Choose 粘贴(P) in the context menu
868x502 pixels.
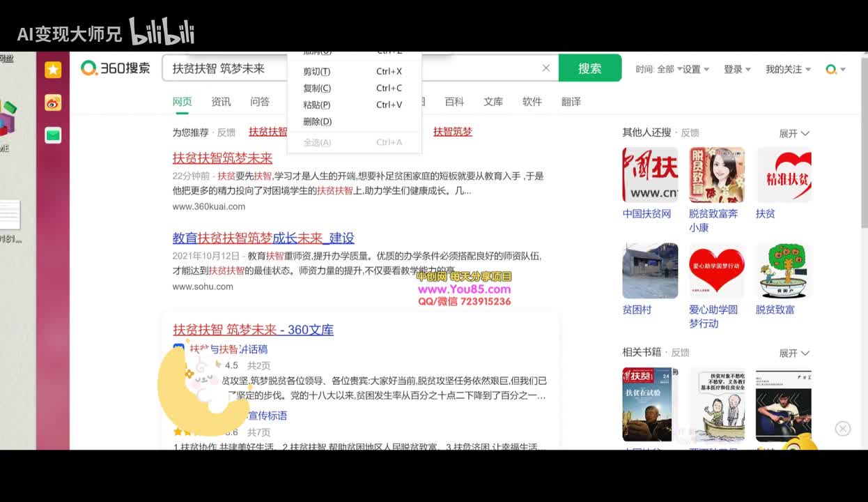317,105
